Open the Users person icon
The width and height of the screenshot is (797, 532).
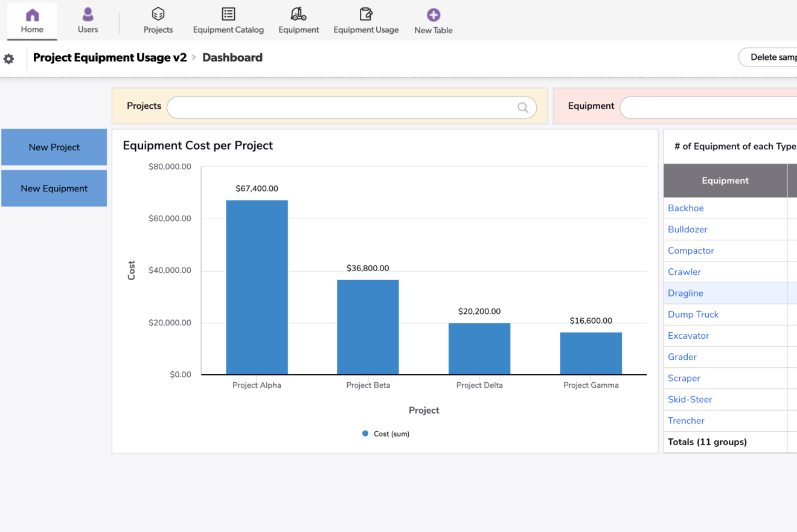[x=88, y=14]
